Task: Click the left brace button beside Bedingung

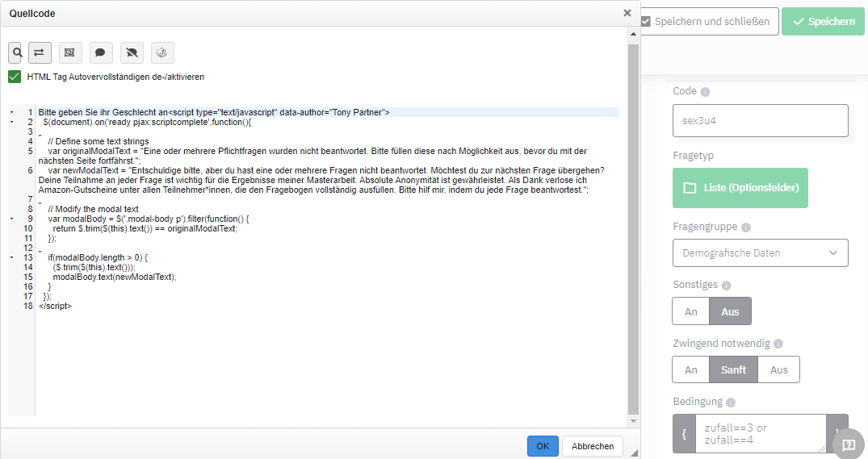Action: [684, 433]
